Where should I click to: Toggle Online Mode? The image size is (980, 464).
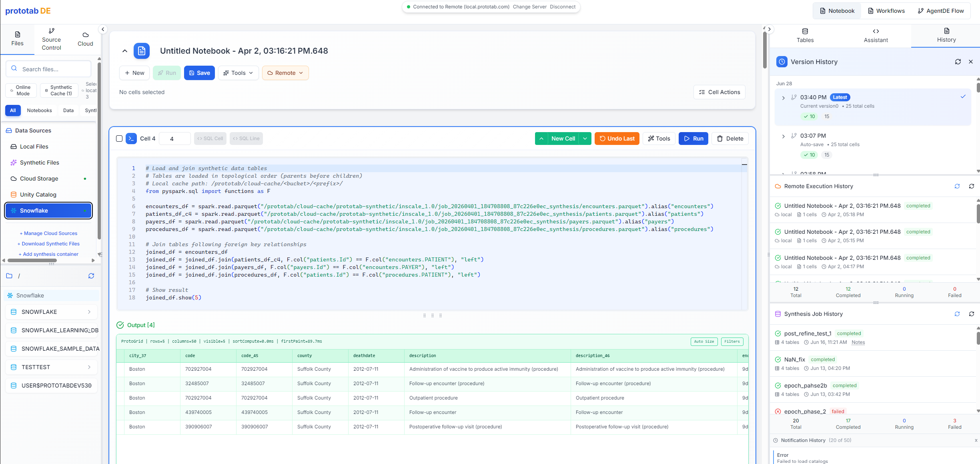click(x=21, y=90)
